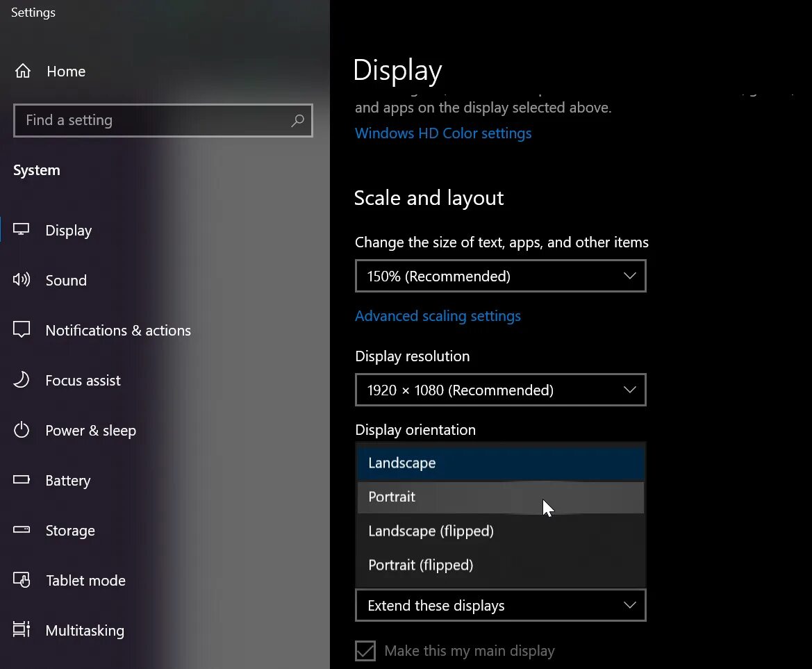
Task: Expand the Extend these displays dropdown
Action: coord(500,605)
